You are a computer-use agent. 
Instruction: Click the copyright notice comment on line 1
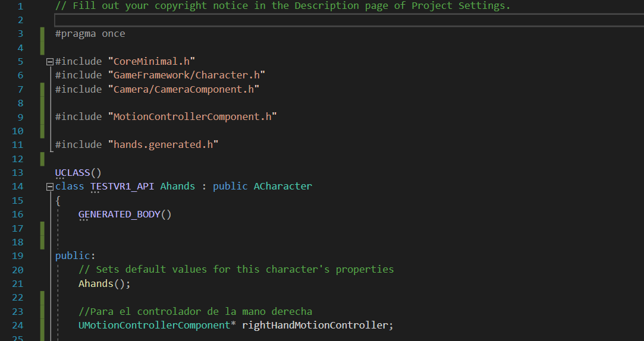282,6
